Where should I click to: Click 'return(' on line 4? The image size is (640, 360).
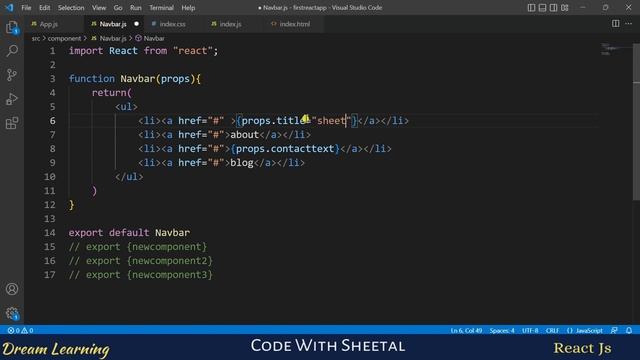112,93
